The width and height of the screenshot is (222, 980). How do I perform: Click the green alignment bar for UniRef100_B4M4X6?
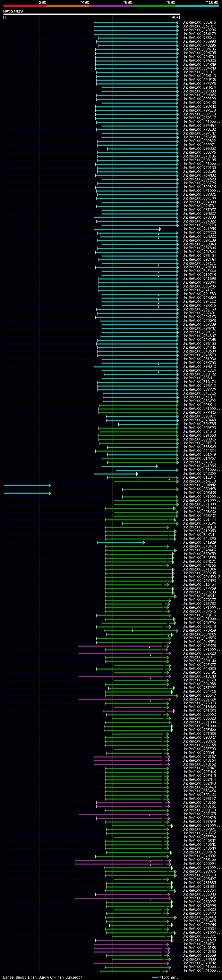[x=141, y=550]
